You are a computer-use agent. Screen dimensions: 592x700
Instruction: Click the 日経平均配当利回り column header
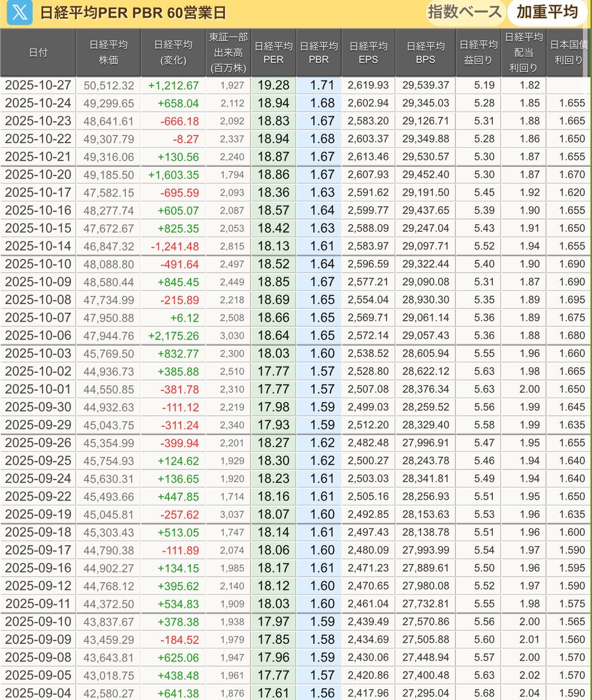tap(523, 52)
